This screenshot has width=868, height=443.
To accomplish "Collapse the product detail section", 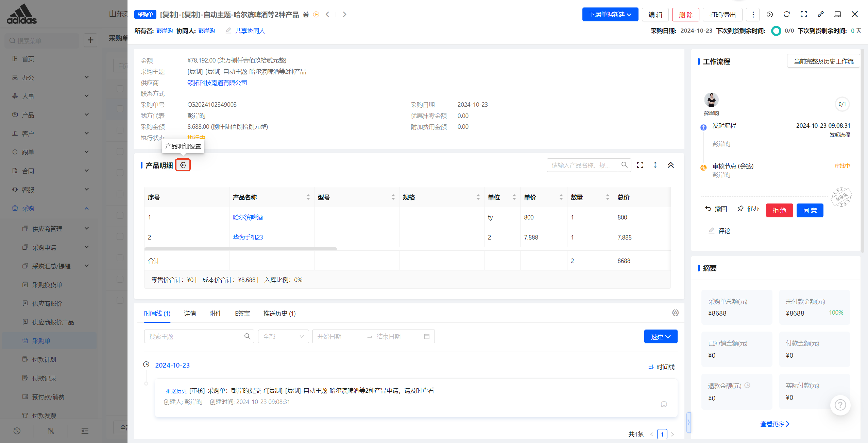I will (x=670, y=165).
